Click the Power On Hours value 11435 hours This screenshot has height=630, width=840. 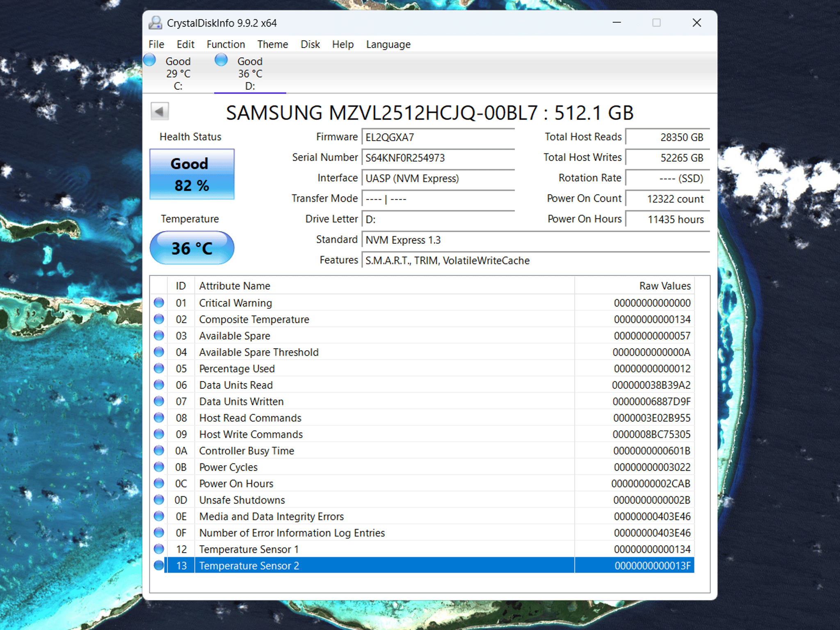pos(668,219)
